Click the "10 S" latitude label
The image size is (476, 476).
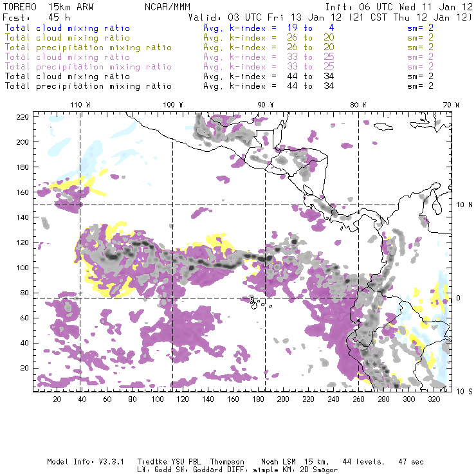[464, 392]
